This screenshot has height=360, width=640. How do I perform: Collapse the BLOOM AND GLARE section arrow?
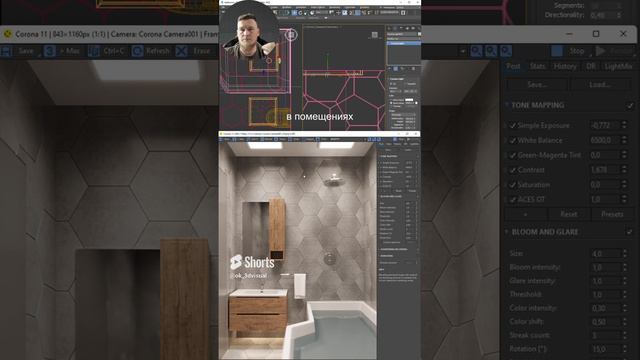pyautogui.click(x=507, y=232)
